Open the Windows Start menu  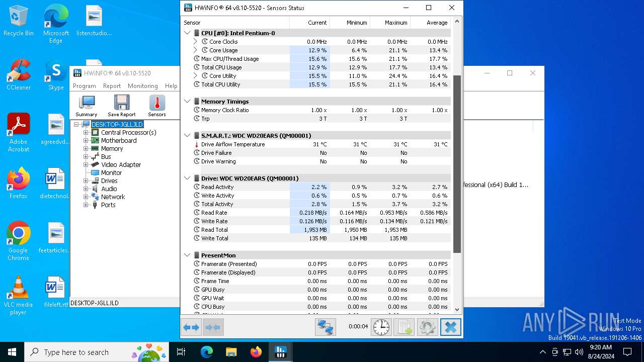[x=12, y=352]
